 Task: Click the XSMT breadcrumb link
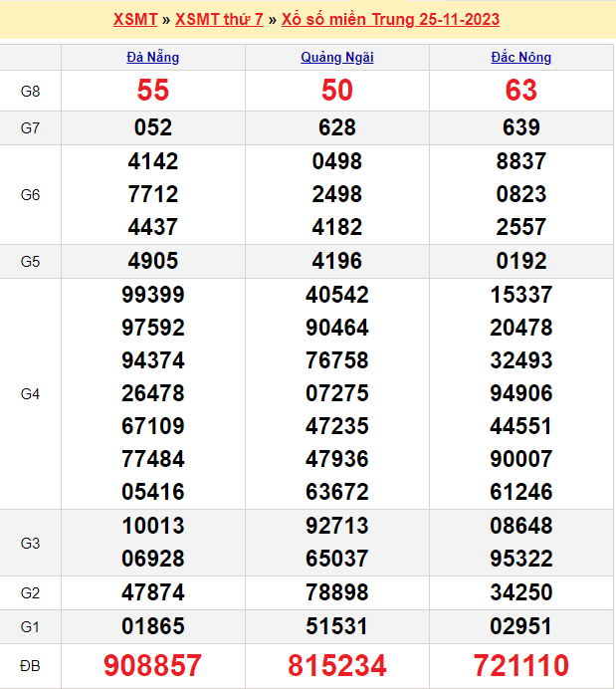(134, 20)
